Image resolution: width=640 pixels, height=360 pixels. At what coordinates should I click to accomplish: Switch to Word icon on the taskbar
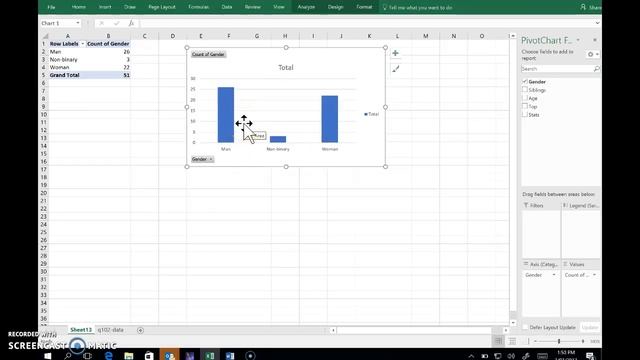click(x=230, y=355)
